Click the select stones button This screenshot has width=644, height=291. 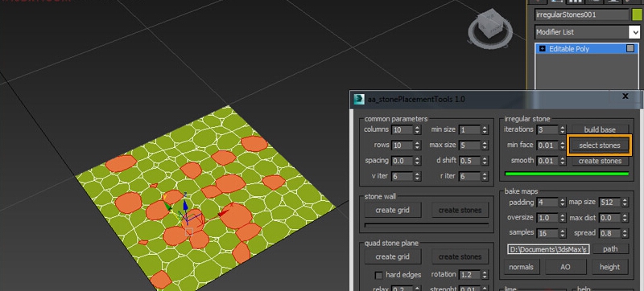600,145
